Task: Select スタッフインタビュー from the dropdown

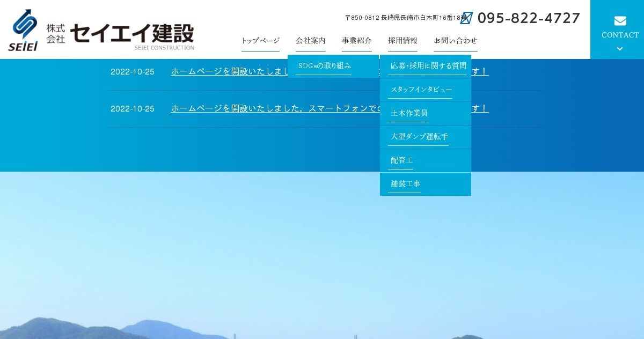Action: coord(421,90)
